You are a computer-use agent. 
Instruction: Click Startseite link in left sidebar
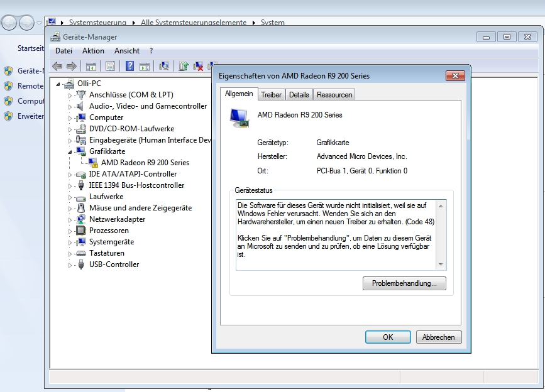coord(31,48)
